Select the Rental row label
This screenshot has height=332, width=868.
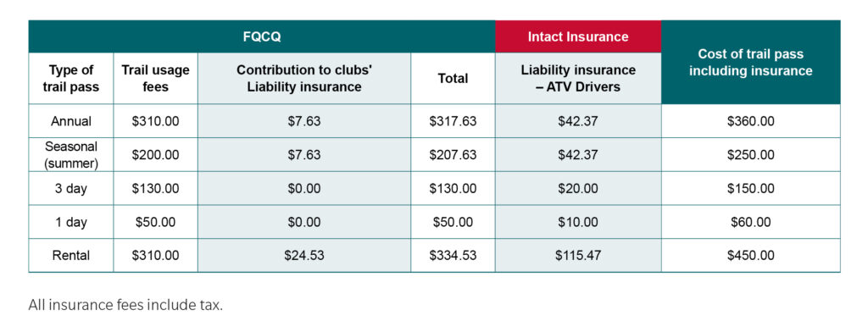pyautogui.click(x=71, y=256)
